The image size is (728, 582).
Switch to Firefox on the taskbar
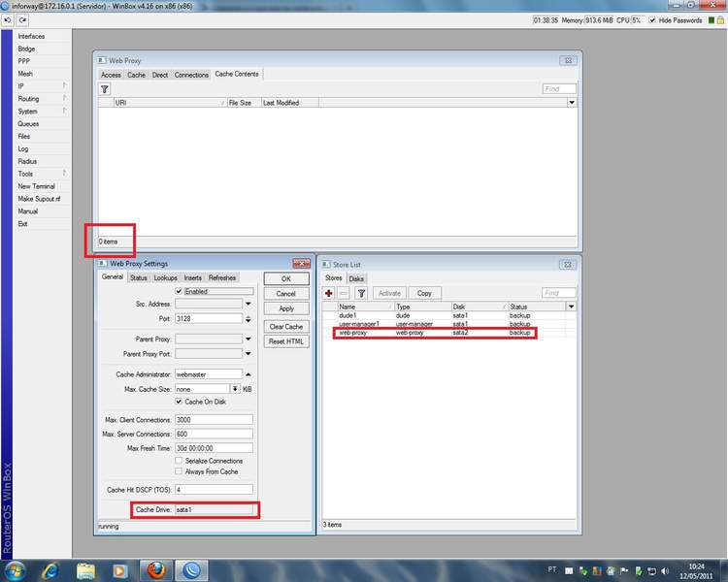(x=156, y=570)
